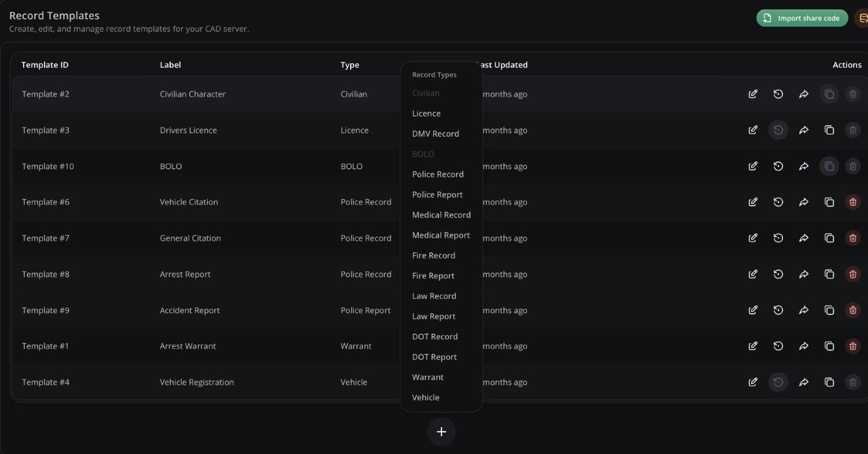868x454 pixels.
Task: Click the Arrest Warrant label text
Action: (x=187, y=346)
